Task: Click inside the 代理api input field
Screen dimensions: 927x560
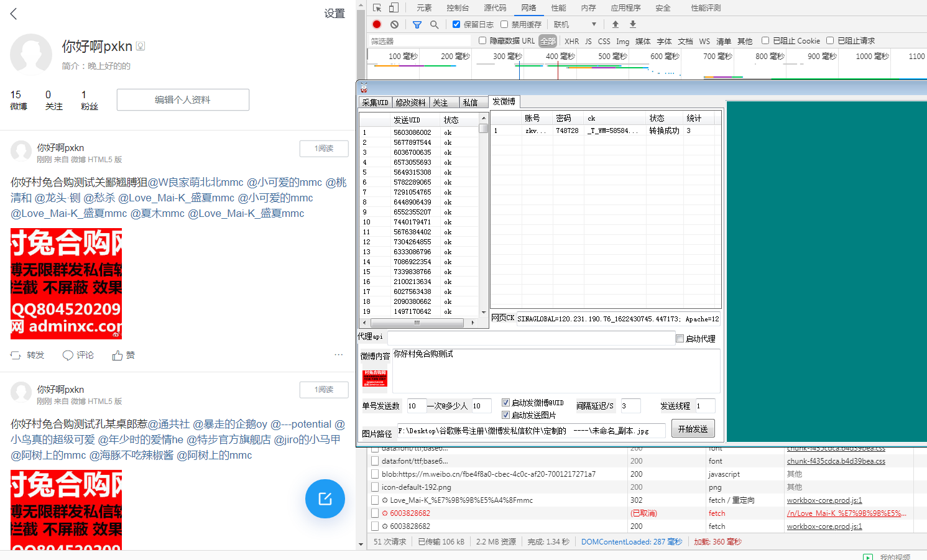Action: 528,338
